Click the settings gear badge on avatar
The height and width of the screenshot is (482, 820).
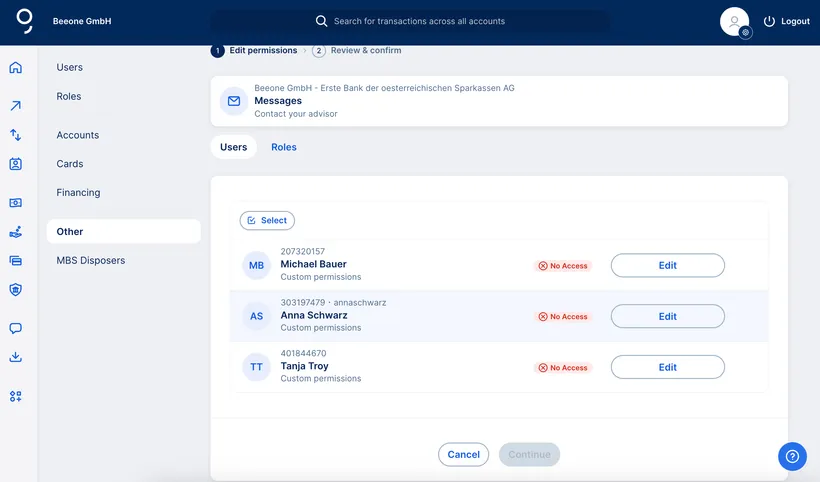(x=746, y=32)
